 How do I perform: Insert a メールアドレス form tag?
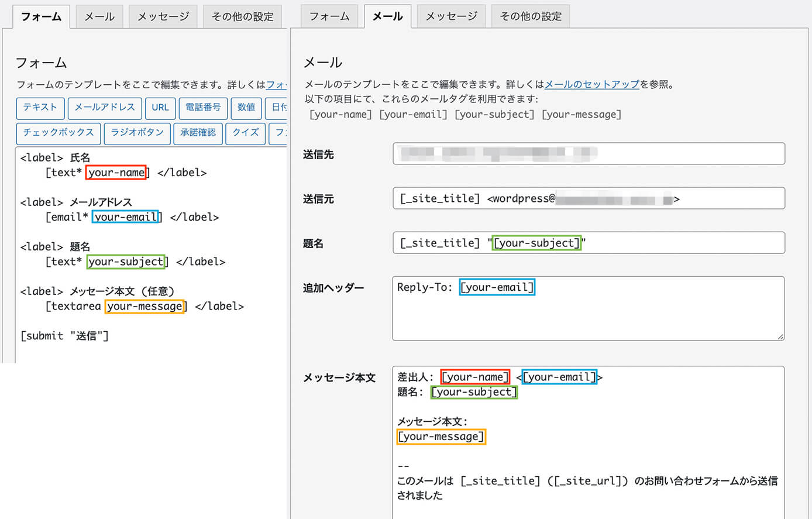[105, 108]
